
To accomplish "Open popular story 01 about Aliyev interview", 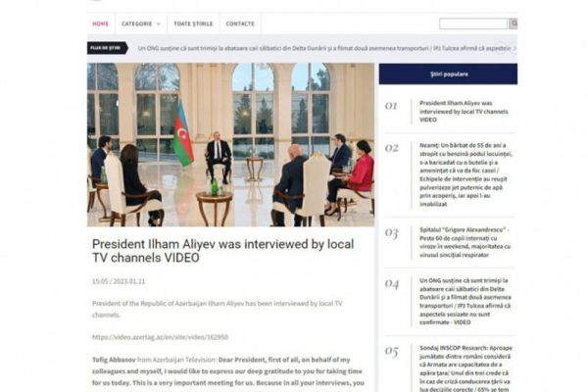I will (x=464, y=112).
